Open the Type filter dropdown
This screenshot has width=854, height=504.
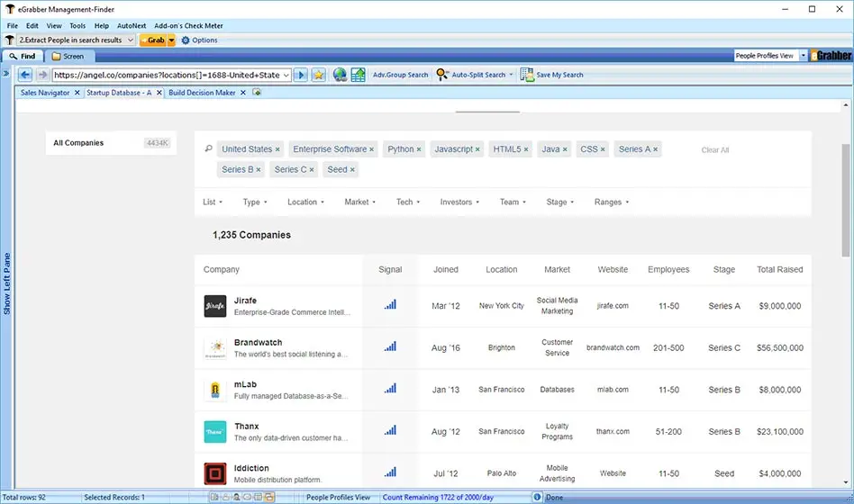tap(255, 202)
